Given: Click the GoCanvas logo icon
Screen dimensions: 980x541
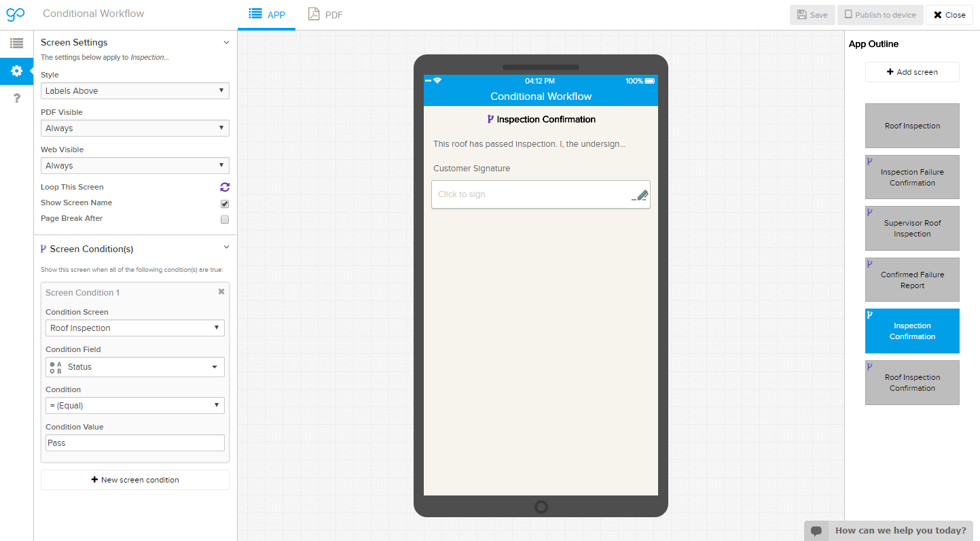Looking at the screenshot, I should pyautogui.click(x=16, y=14).
